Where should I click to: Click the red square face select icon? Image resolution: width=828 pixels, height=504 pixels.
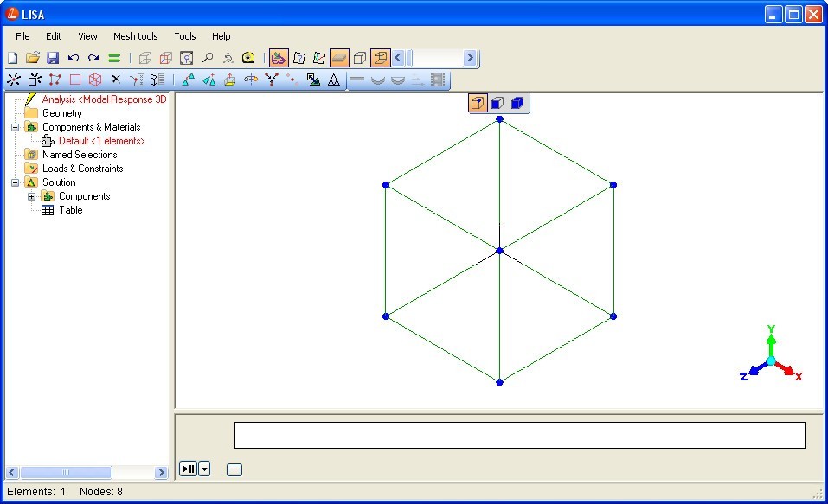coord(75,80)
